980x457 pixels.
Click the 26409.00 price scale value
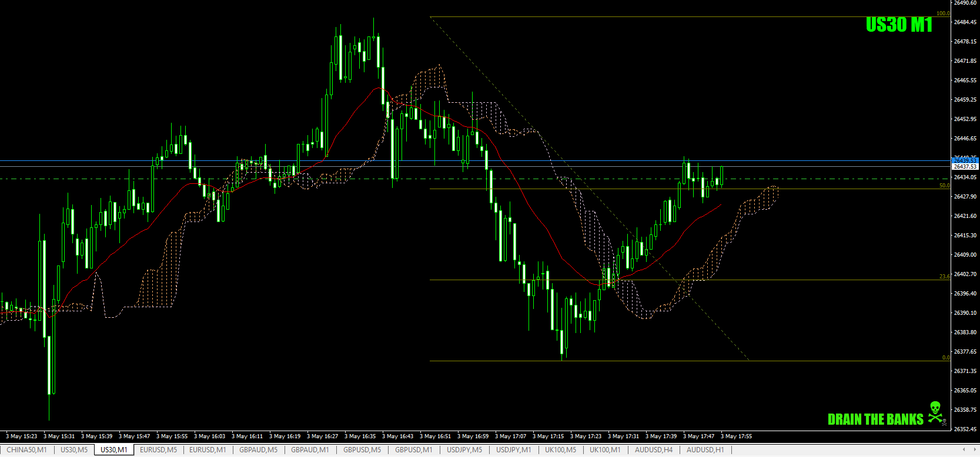(x=965, y=255)
